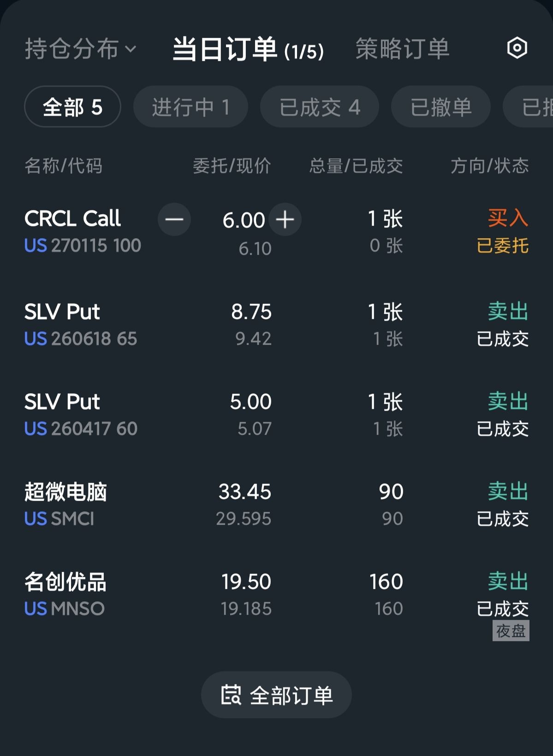
Task: Decrease CRCL Call order price
Action: click(174, 220)
